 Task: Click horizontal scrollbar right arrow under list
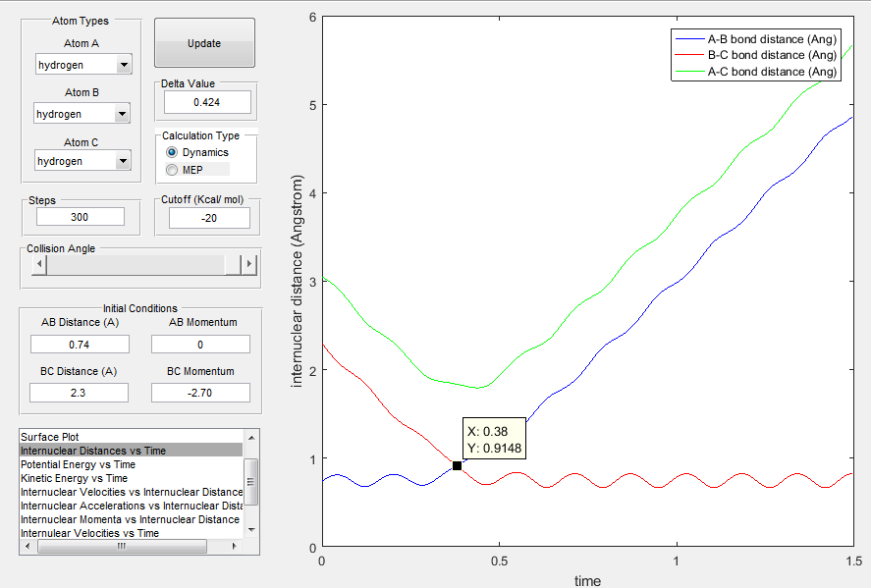234,547
